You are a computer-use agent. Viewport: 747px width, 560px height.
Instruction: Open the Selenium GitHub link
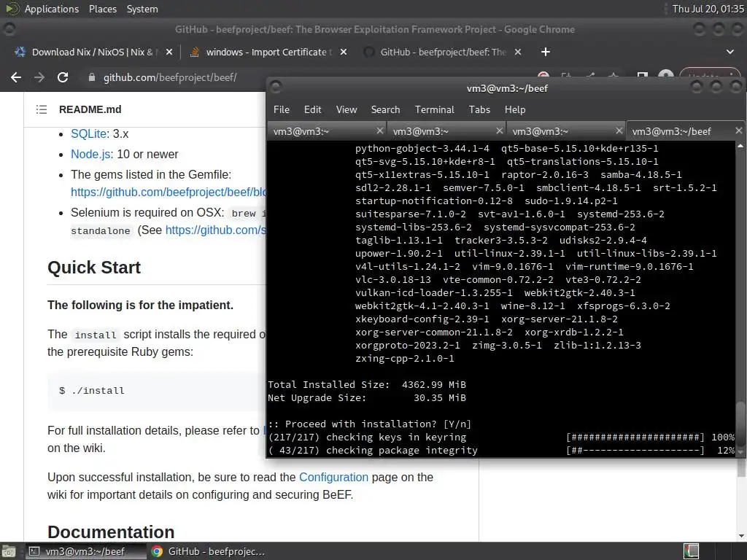click(215, 230)
